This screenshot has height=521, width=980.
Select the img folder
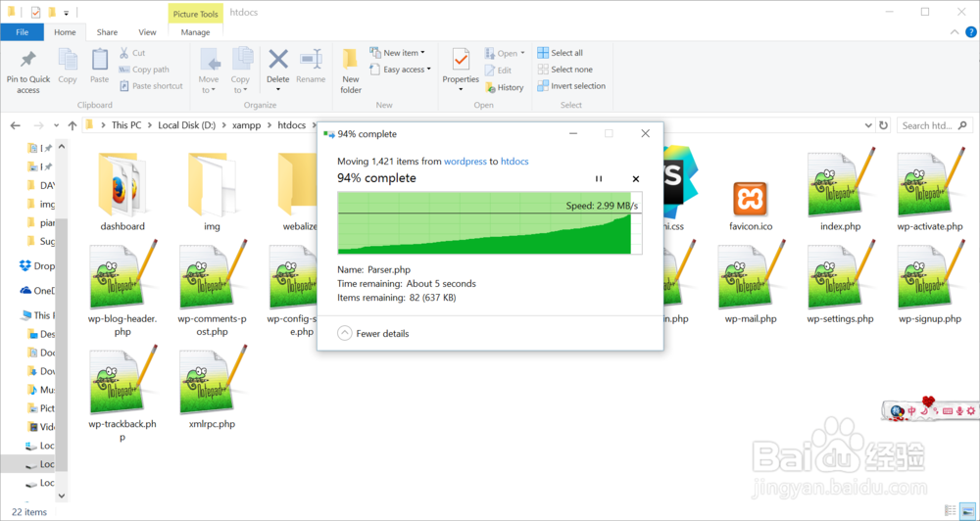(x=212, y=191)
